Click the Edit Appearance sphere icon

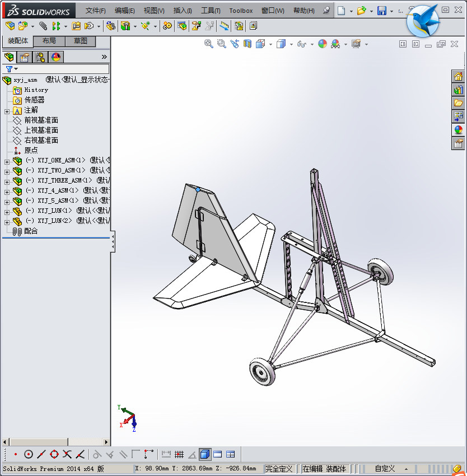click(x=322, y=44)
